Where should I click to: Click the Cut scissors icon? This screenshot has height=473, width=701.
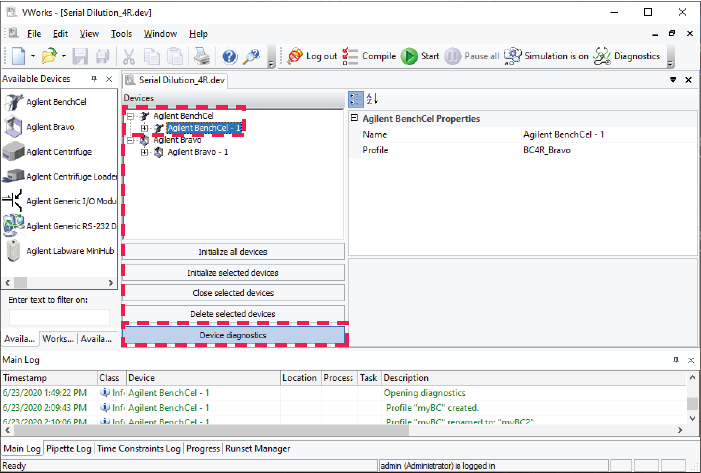coord(129,56)
